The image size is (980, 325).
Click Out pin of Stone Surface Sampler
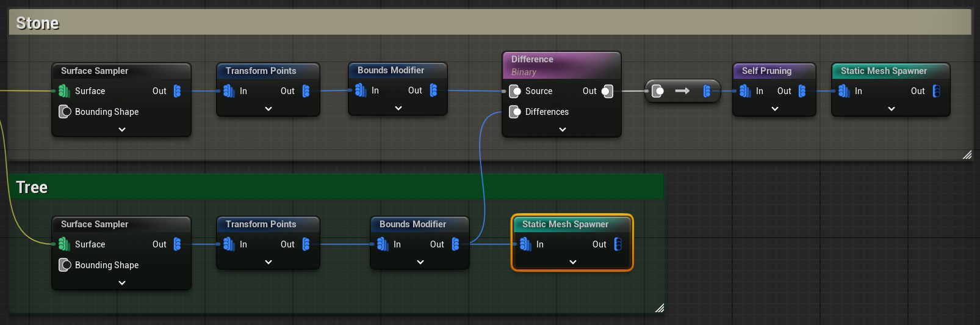click(x=178, y=91)
